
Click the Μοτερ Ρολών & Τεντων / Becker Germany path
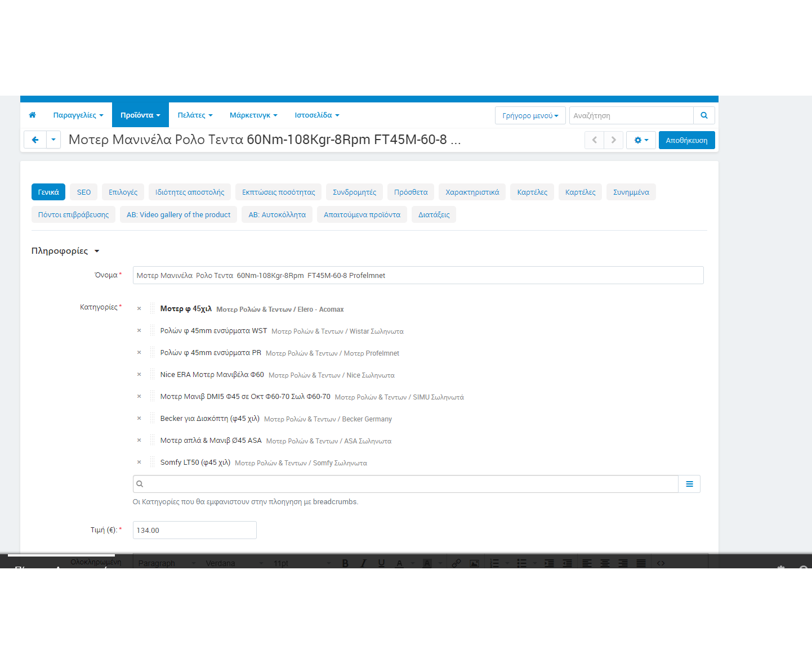328,419
